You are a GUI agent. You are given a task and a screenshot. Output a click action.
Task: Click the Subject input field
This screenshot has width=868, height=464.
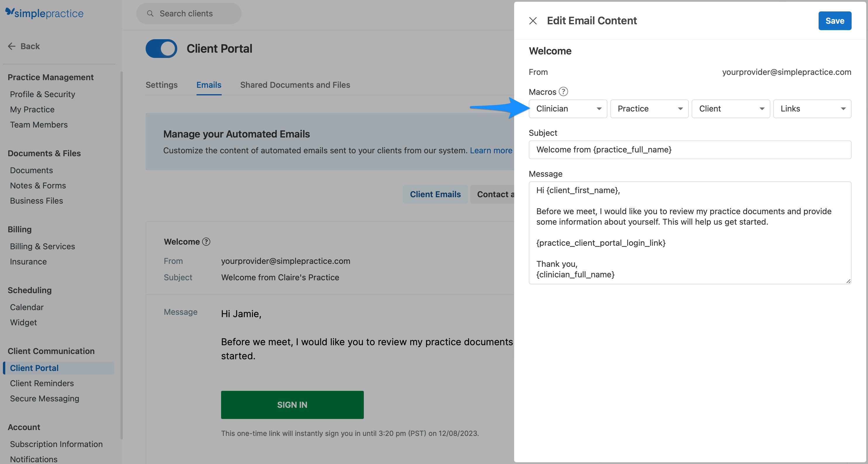pos(690,149)
